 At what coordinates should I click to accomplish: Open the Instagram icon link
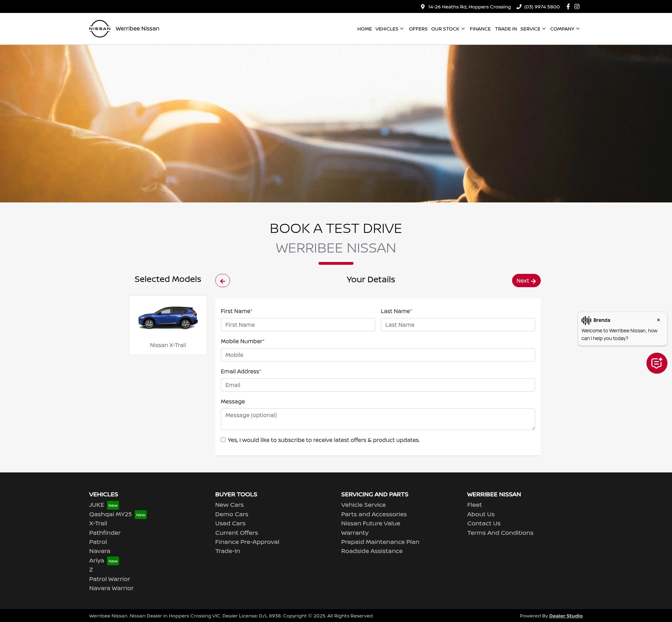point(577,7)
